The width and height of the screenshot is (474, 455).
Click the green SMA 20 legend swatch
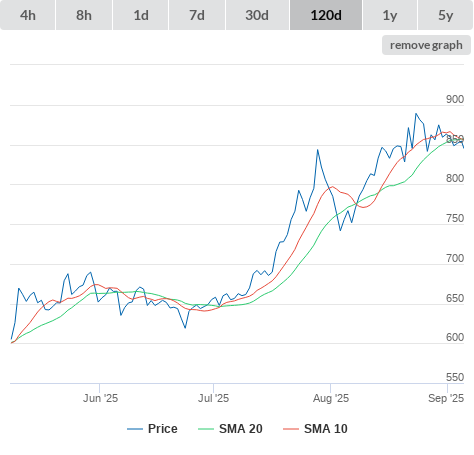(206, 429)
